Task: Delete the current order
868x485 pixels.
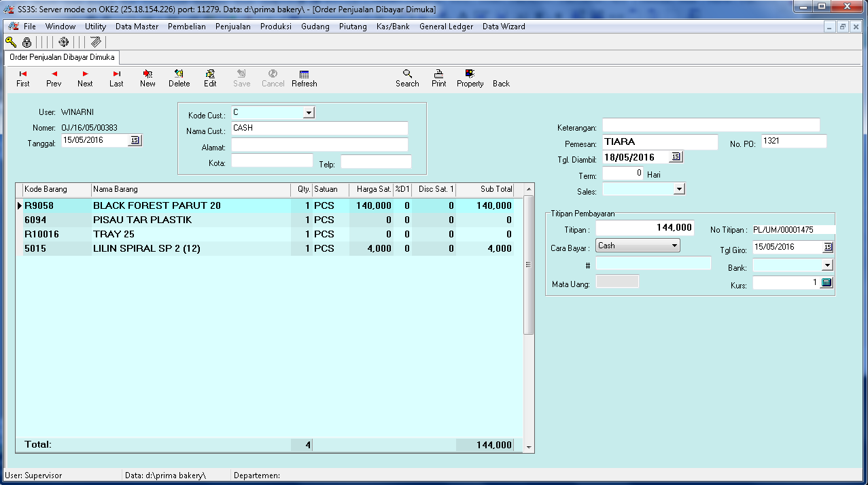Action: [x=179, y=78]
